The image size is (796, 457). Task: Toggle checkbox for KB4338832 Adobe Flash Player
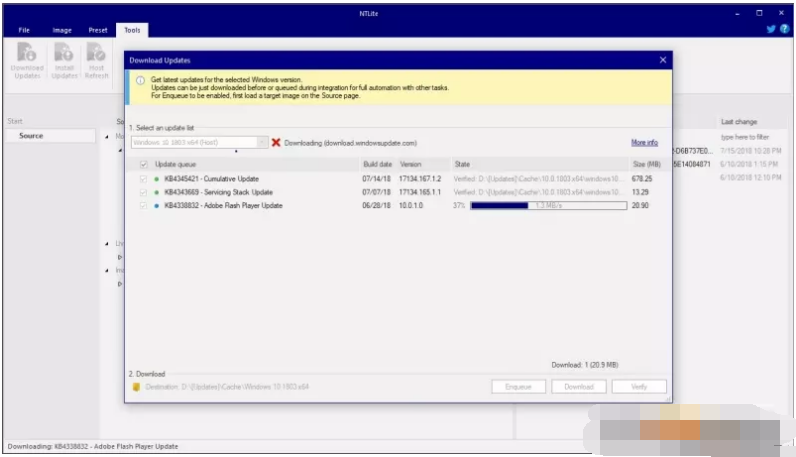pos(145,205)
